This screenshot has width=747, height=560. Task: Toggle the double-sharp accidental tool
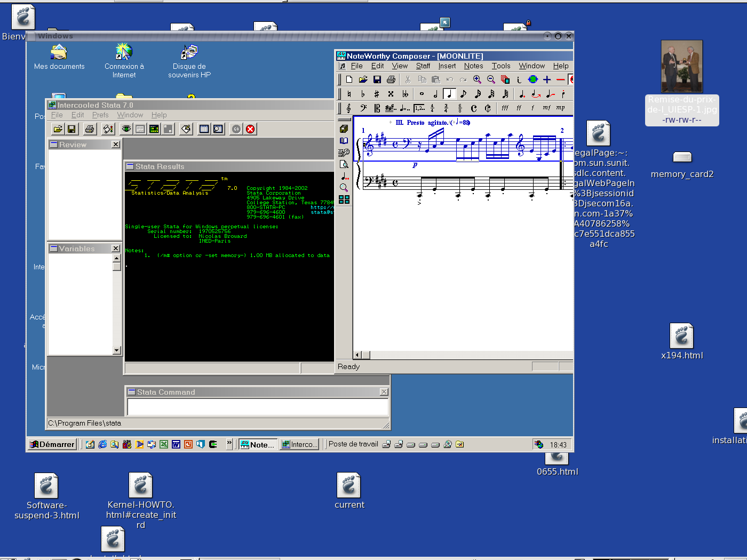(x=391, y=94)
